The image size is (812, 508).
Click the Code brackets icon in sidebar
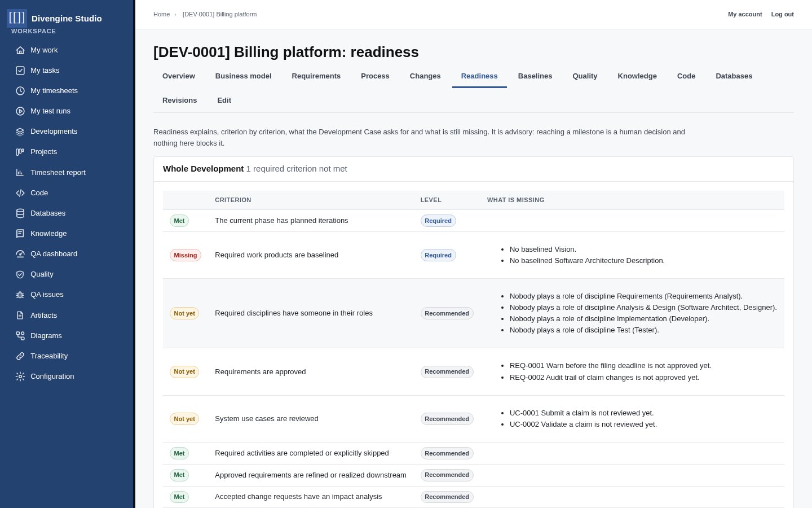pos(20,193)
